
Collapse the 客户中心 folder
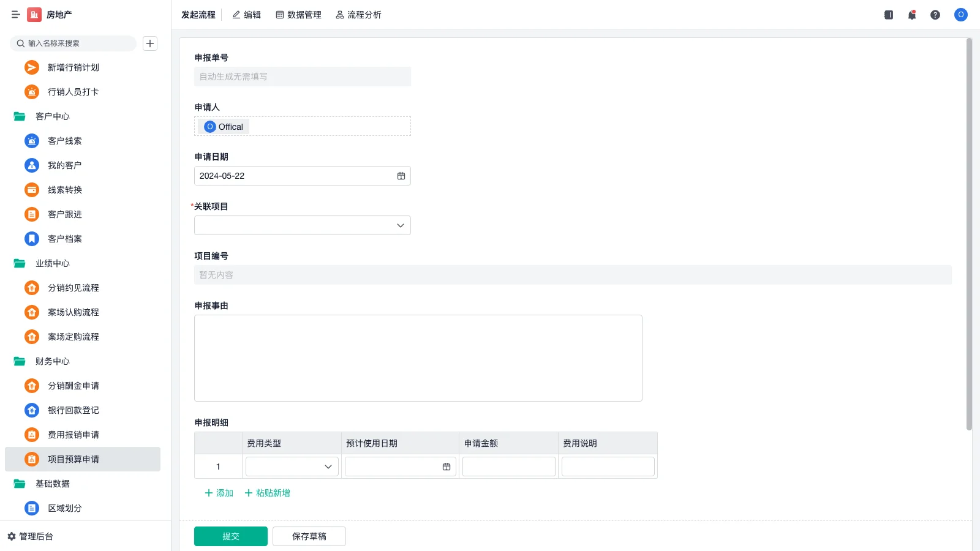point(20,116)
